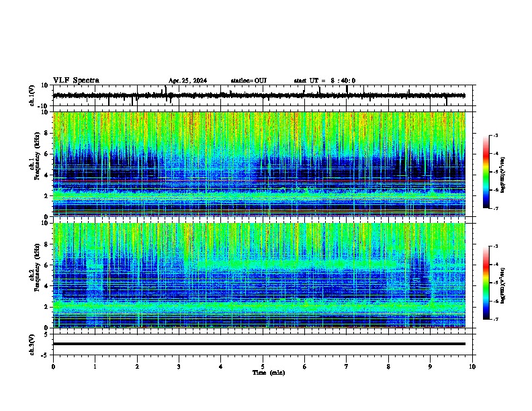Click the time axis tick label '0'
532x411 pixels.
(x=53, y=367)
